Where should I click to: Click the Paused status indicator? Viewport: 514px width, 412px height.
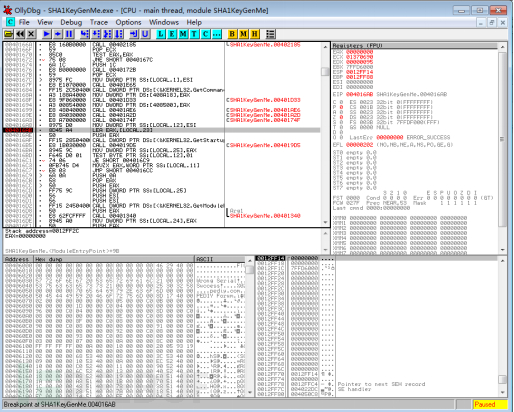[x=490, y=404]
